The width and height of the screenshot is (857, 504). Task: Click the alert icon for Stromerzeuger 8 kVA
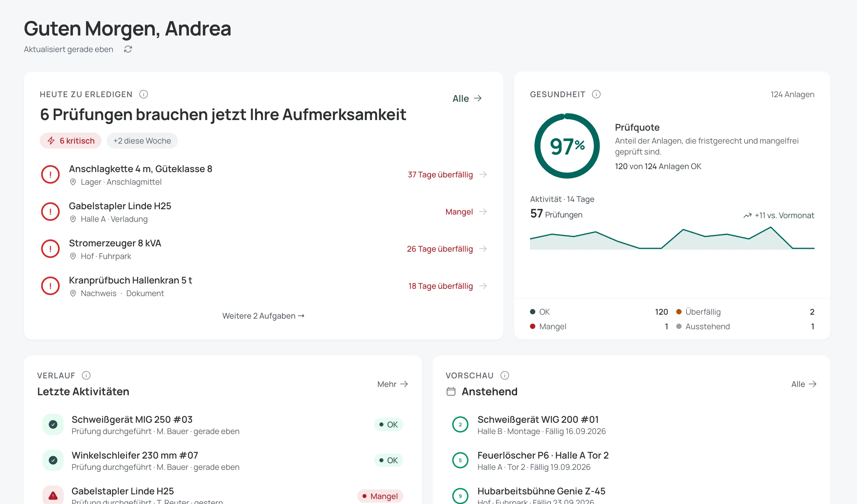[50, 249]
